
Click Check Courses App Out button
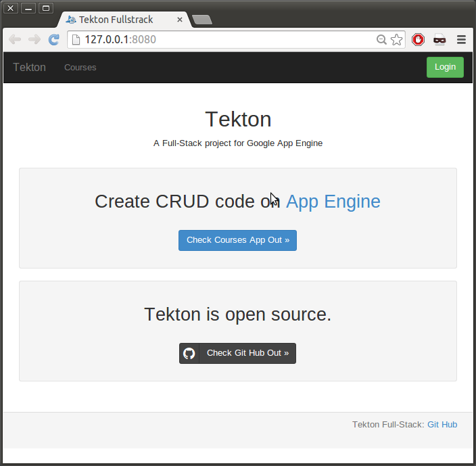tap(238, 240)
